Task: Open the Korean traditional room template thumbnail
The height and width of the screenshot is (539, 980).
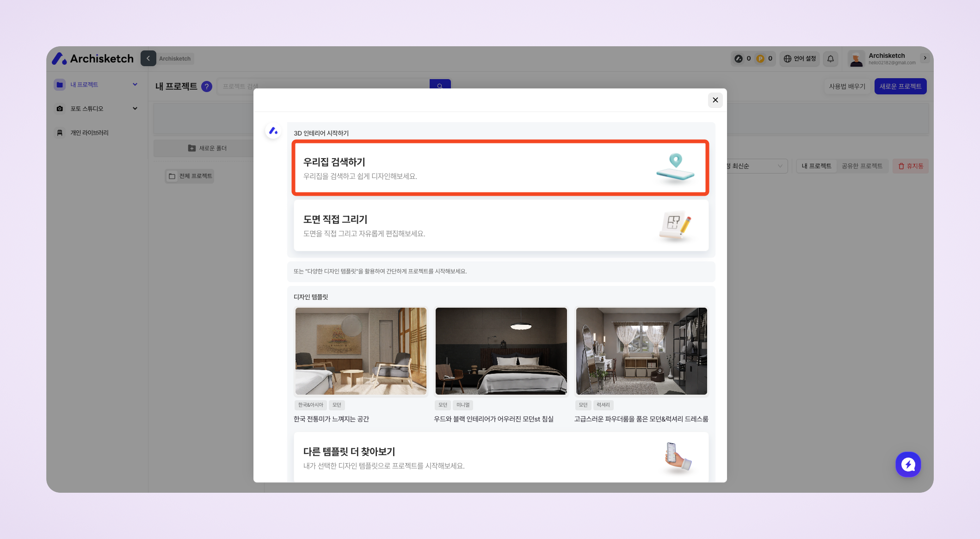Action: (x=361, y=351)
